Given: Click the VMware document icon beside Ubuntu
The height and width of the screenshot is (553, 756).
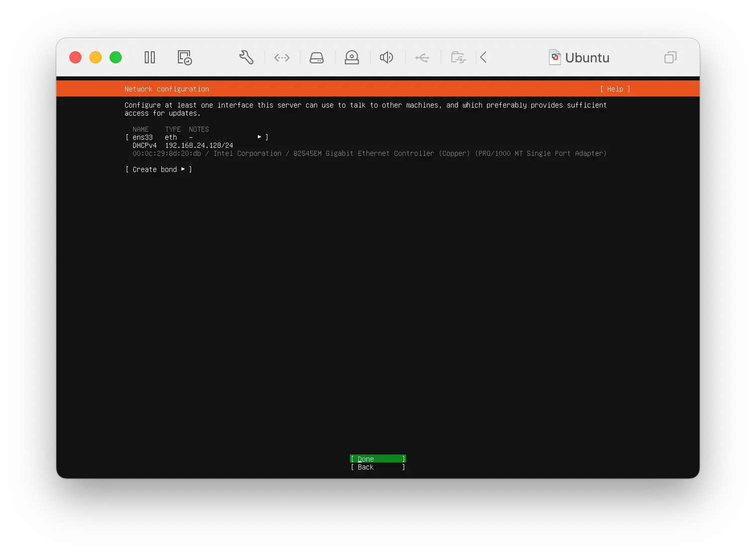Looking at the screenshot, I should click(555, 57).
